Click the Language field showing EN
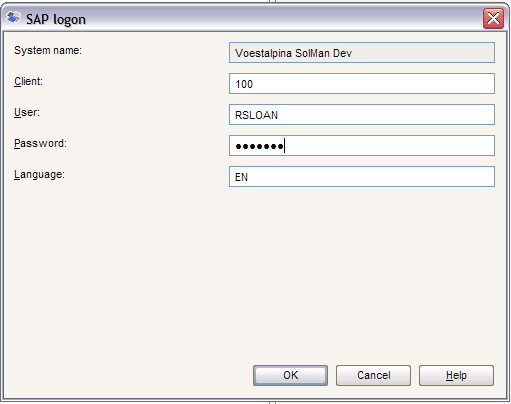 (362, 177)
